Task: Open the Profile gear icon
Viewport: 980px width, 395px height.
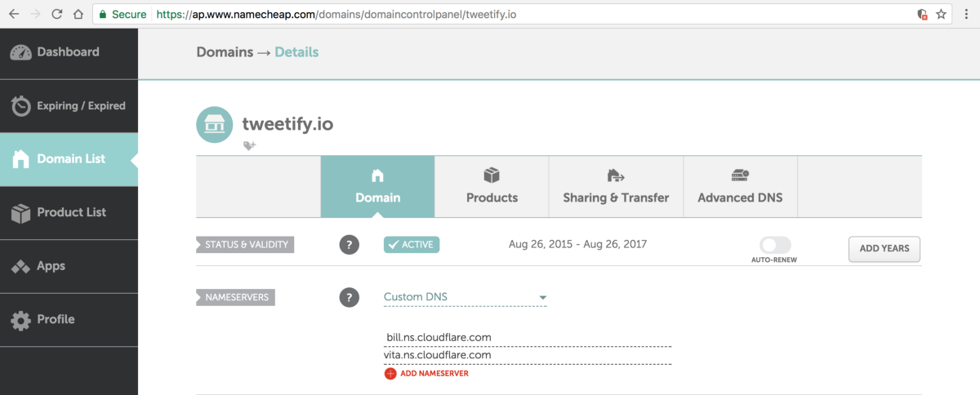Action: click(21, 320)
